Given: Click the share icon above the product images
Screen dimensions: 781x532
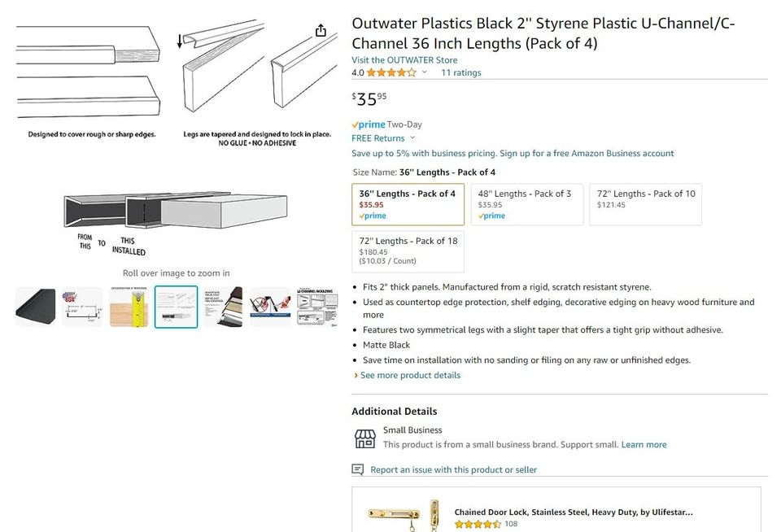Looking at the screenshot, I should coord(320,29).
